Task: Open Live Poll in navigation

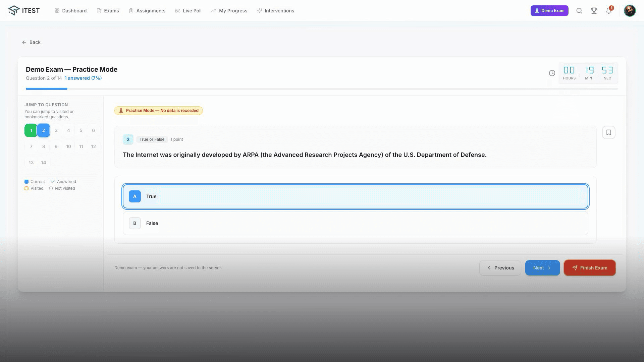Action: (189, 11)
